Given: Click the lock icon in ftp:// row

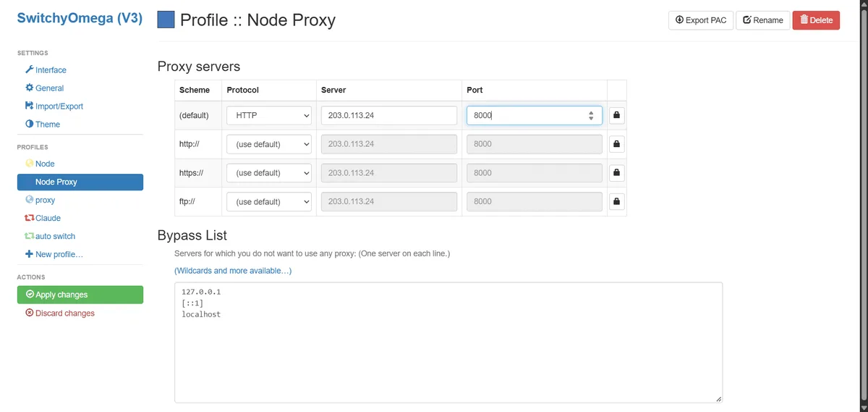Looking at the screenshot, I should coord(616,201).
